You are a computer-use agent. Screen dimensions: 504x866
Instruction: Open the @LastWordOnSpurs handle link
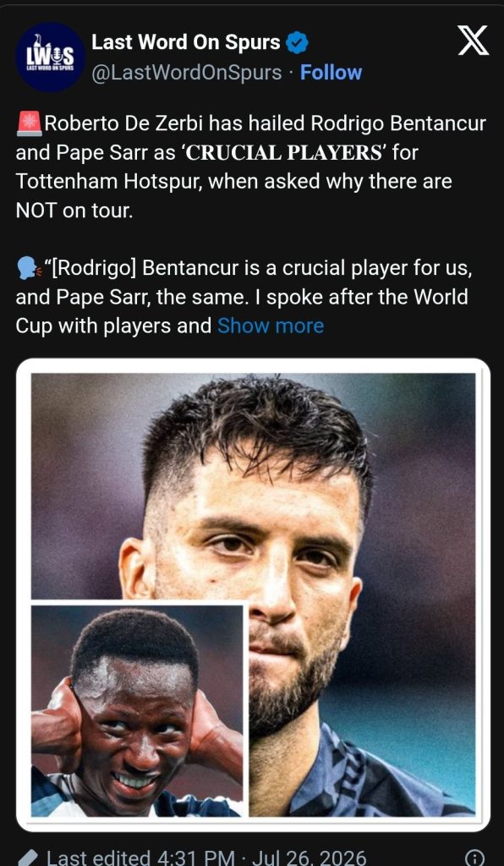186,73
